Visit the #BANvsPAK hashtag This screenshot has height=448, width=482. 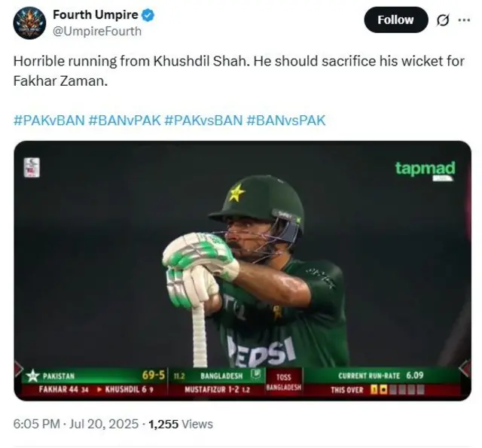tap(285, 120)
